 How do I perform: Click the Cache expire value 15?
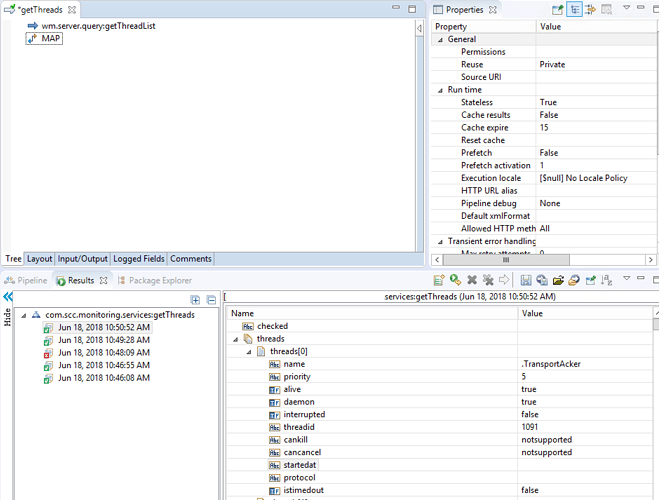coord(544,128)
